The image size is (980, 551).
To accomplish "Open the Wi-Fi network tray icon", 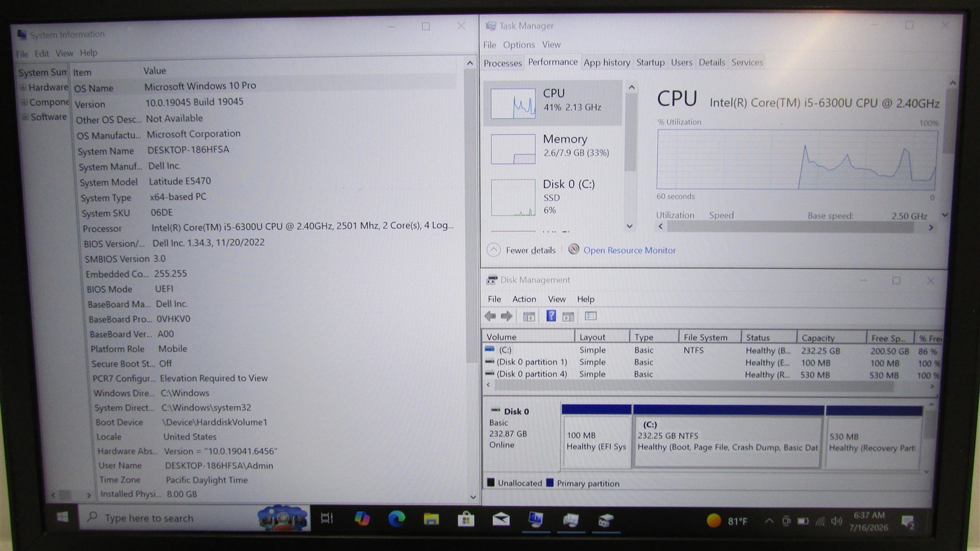I will [820, 522].
